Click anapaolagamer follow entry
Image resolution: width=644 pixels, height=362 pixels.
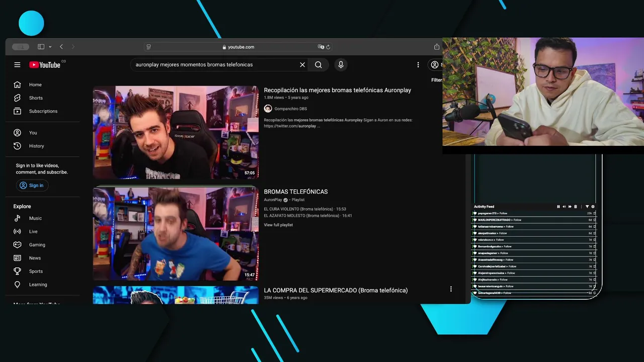coord(534,253)
